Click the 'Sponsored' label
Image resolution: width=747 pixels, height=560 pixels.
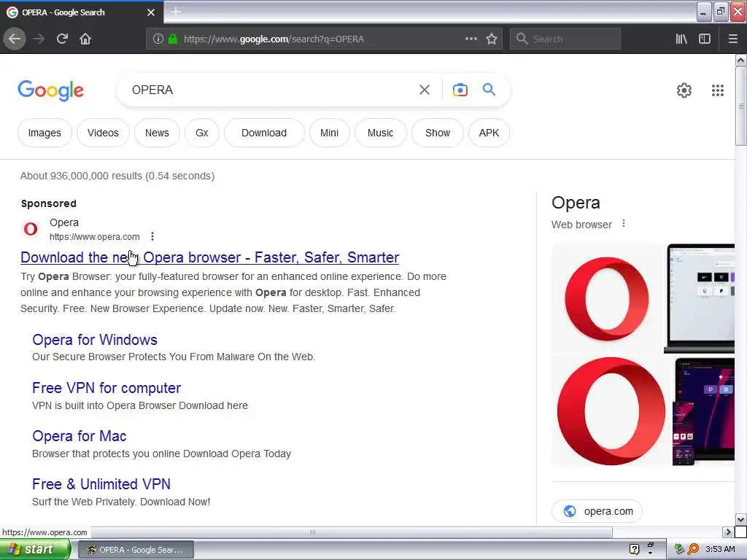point(49,203)
